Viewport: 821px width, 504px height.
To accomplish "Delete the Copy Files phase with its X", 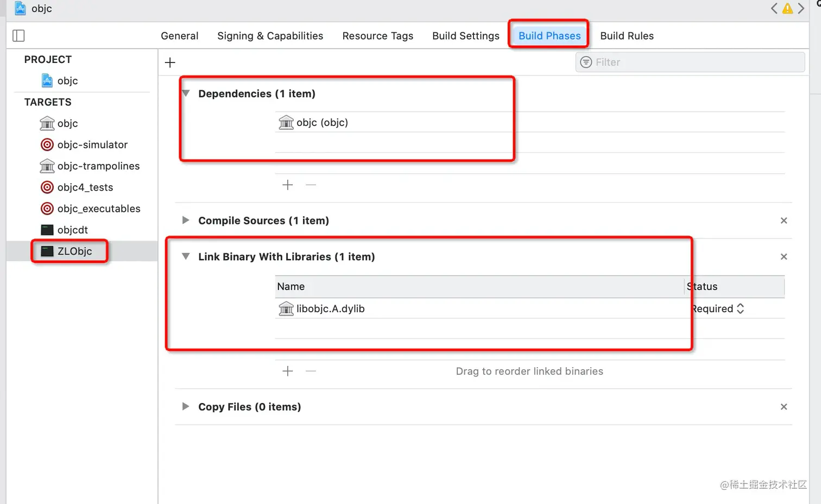I will click(784, 407).
